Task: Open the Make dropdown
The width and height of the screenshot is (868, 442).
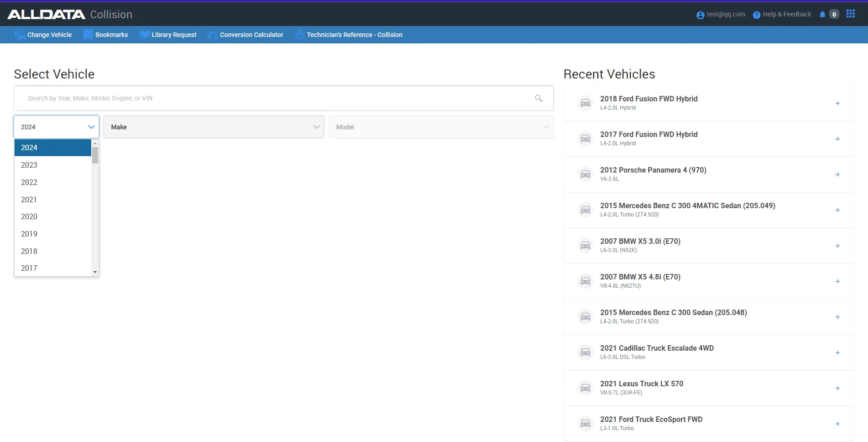Action: (214, 127)
